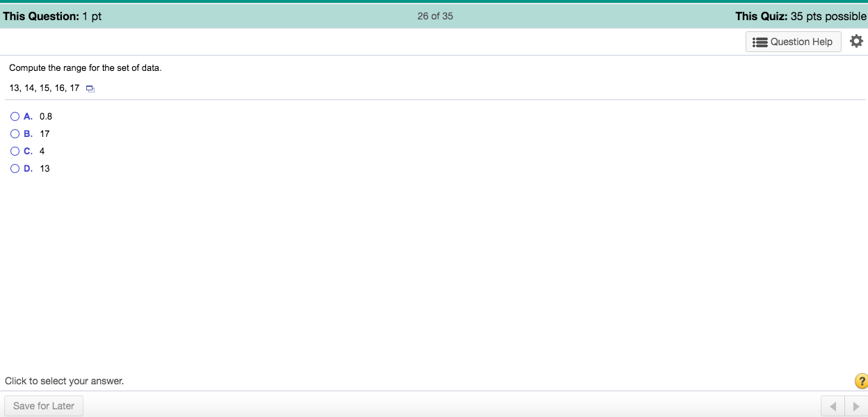Screen dimensions: 868x417
Task: Click the yellow help question mark icon
Action: 861,381
